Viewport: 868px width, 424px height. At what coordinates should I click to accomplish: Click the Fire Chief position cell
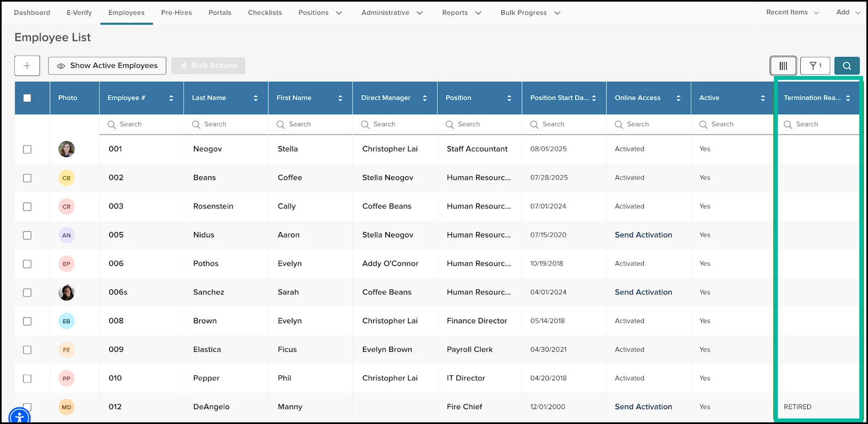pyautogui.click(x=465, y=406)
